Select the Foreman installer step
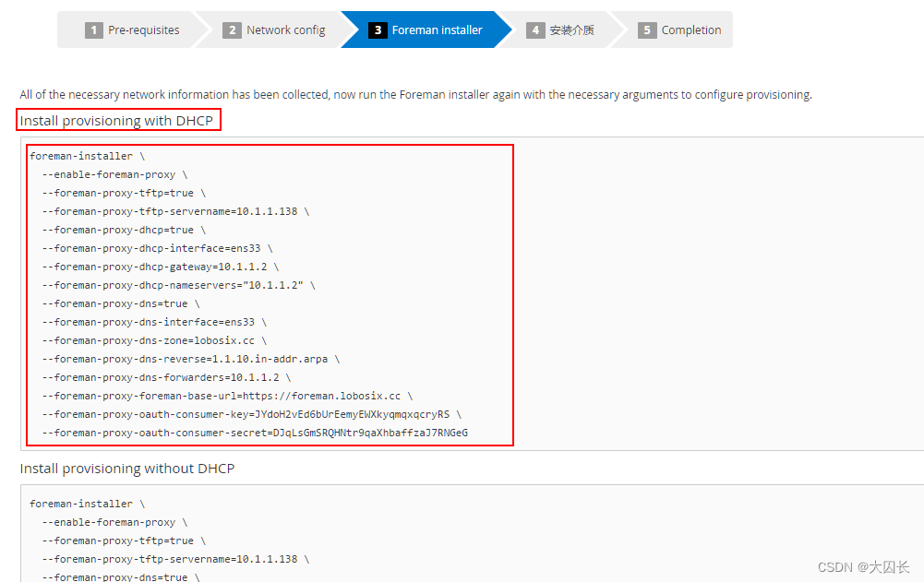Screen dimensions: 924x582 tap(426, 30)
